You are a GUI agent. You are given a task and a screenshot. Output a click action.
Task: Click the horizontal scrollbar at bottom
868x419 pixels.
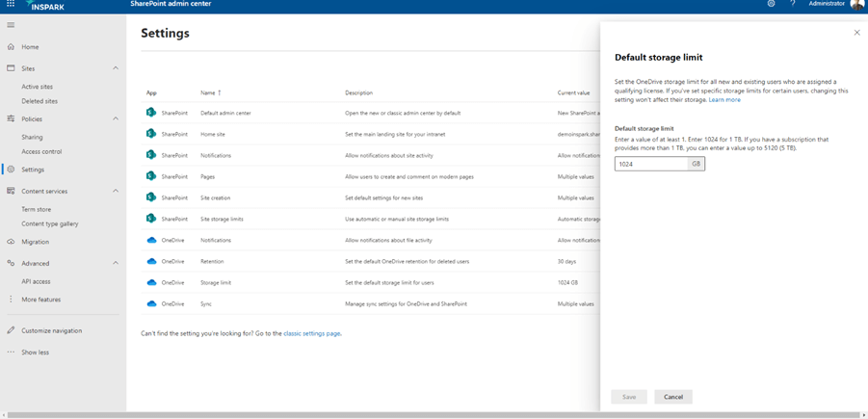[434, 415]
